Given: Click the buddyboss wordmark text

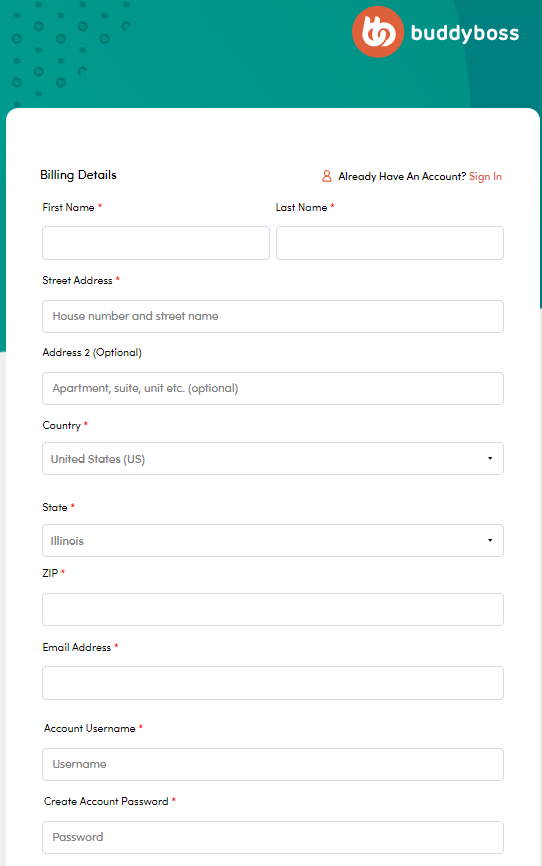Looking at the screenshot, I should tap(465, 33).
